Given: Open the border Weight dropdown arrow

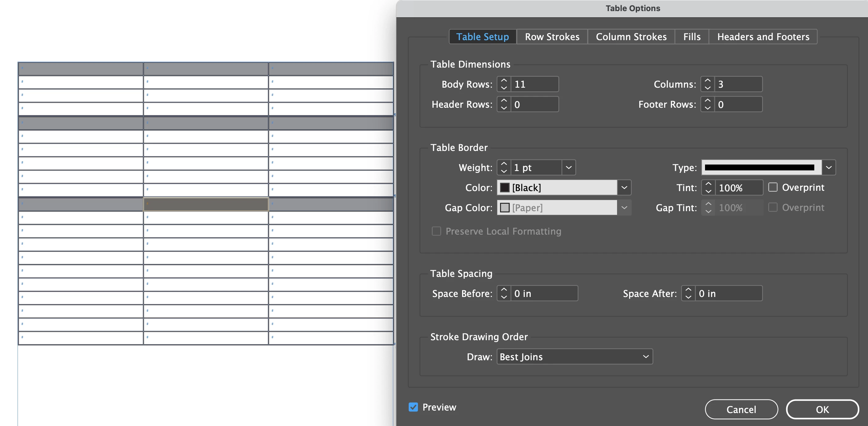Looking at the screenshot, I should pos(569,168).
